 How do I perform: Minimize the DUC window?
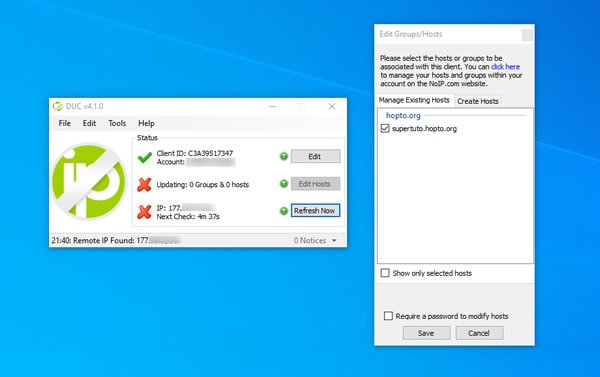click(272, 106)
